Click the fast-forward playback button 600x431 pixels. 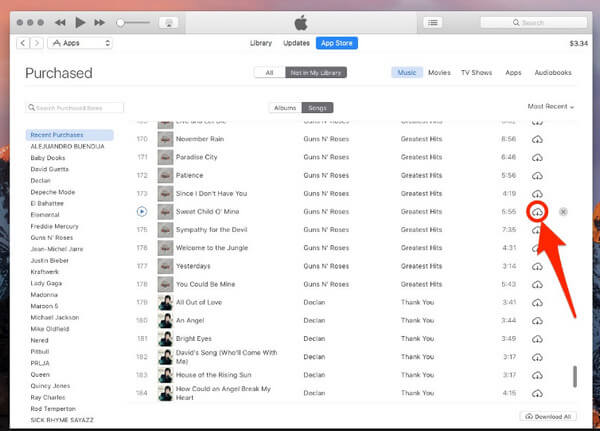coord(99,23)
